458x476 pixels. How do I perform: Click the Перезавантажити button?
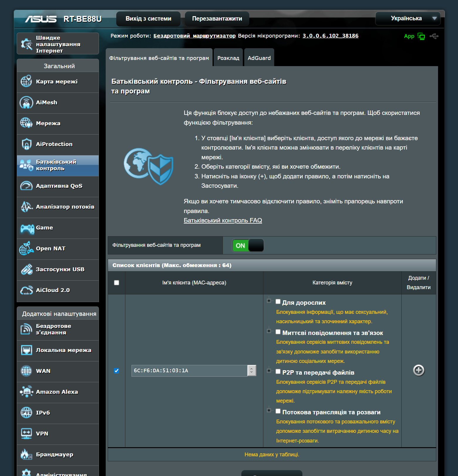coord(217,19)
